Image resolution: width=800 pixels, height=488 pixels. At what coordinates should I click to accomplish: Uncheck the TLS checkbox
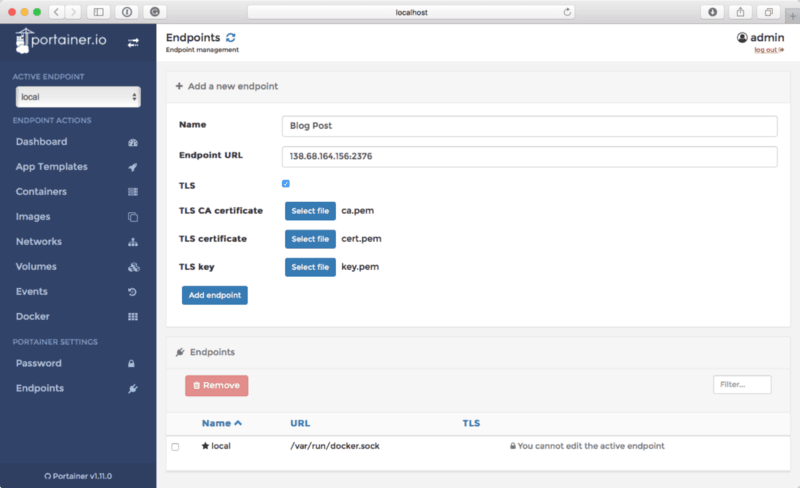tap(286, 184)
